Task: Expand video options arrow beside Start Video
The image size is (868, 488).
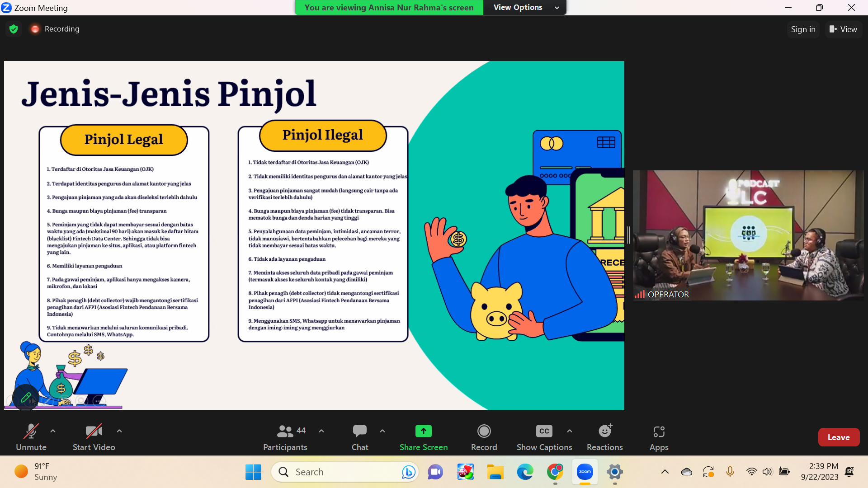Action: 119,431
